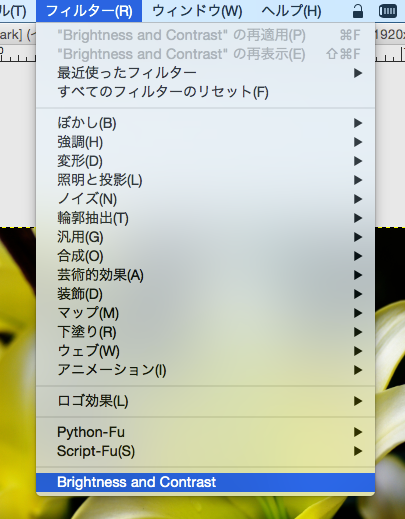
Task: Expand the 最近使ったフィルター submenu
Action: click(205, 73)
